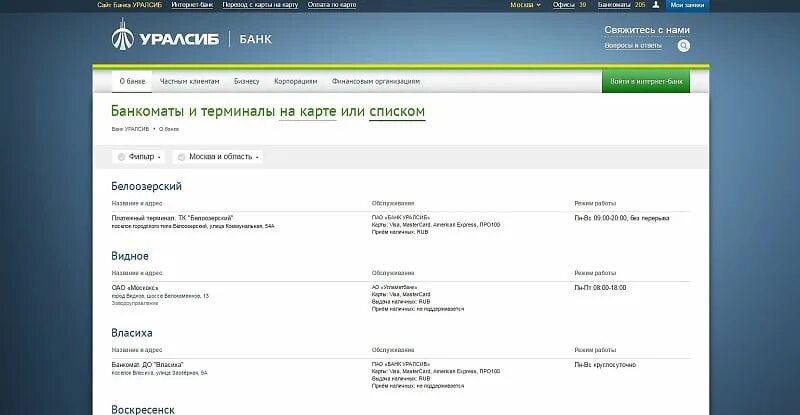Expand the Фильтр dropdown

(x=138, y=157)
